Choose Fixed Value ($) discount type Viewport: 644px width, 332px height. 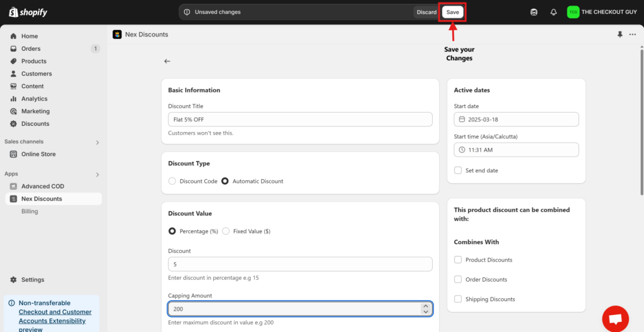click(226, 231)
